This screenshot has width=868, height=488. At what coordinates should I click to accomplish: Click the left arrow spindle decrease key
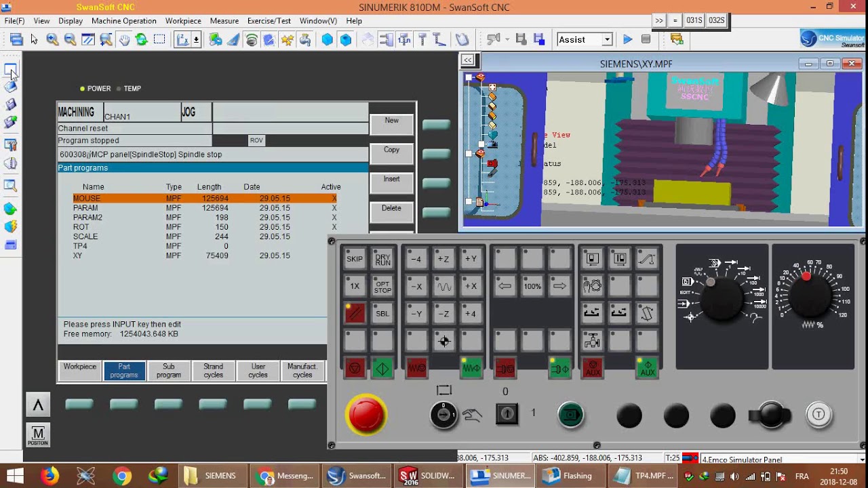[x=505, y=287]
